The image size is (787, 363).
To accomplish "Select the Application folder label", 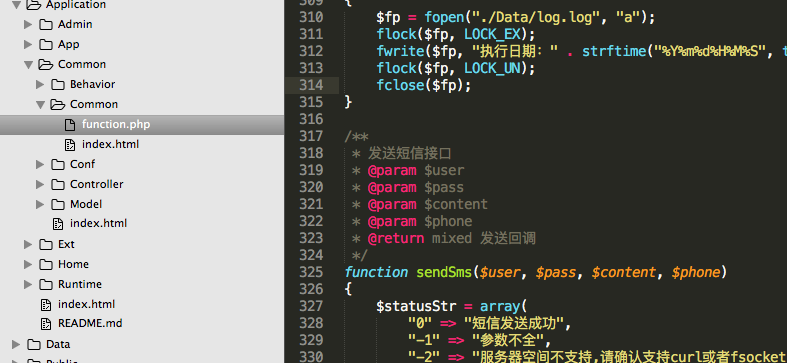I will point(76,5).
